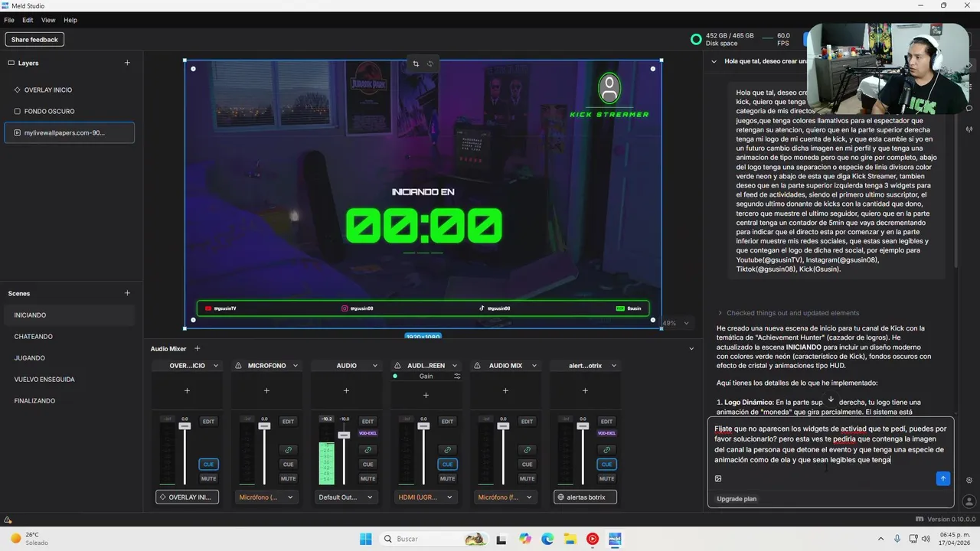Screen dimensions: 980x551
Task: Click the alert...otrix track volume fader handle
Action: [583, 426]
